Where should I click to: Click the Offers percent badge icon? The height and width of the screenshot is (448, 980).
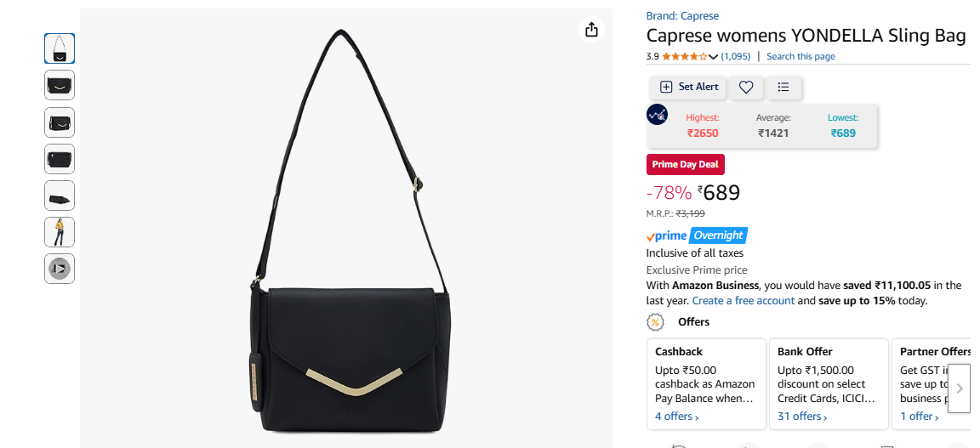coord(655,322)
